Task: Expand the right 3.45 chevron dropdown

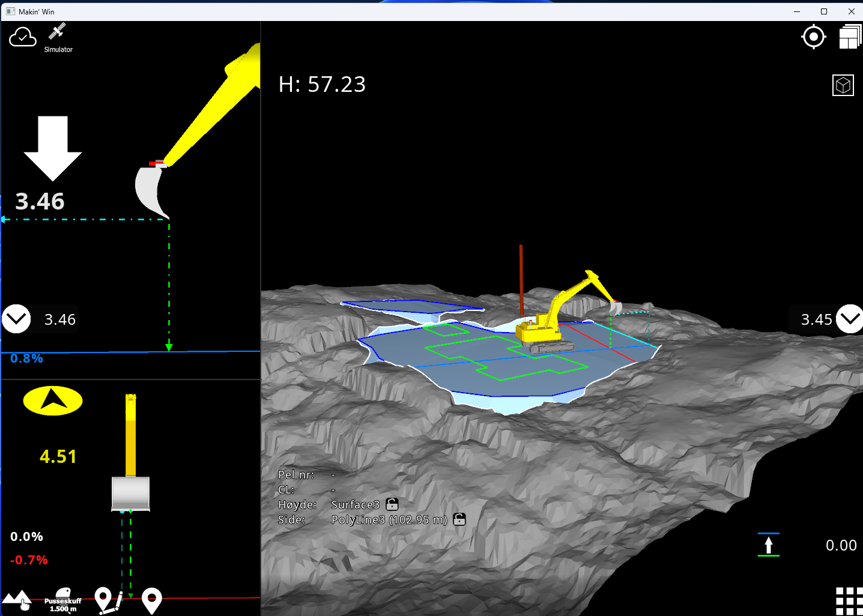Action: point(850,319)
